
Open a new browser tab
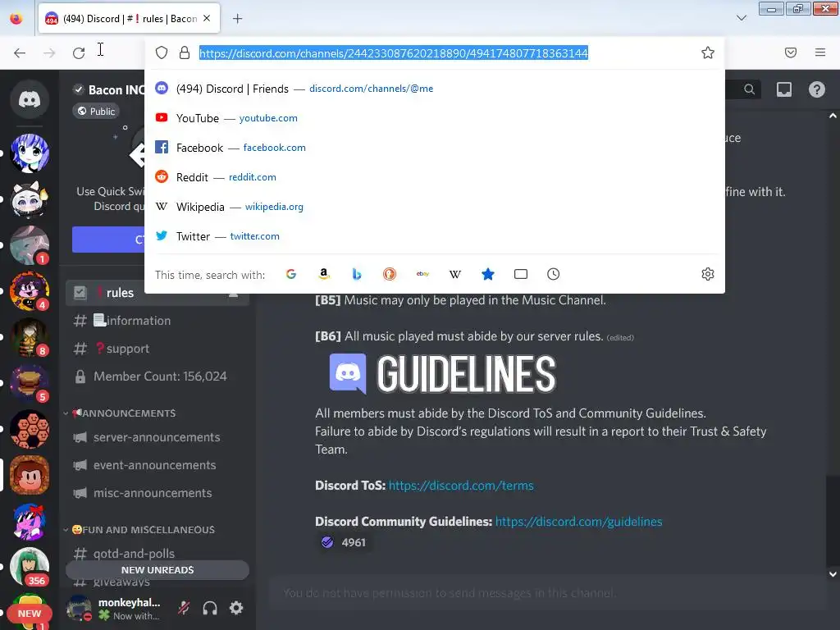click(x=237, y=19)
